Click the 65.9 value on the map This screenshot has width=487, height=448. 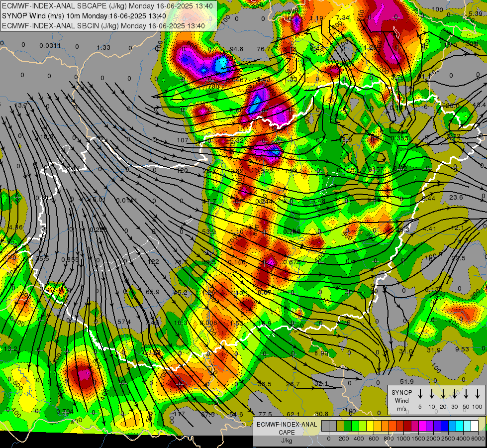[x=153, y=292]
